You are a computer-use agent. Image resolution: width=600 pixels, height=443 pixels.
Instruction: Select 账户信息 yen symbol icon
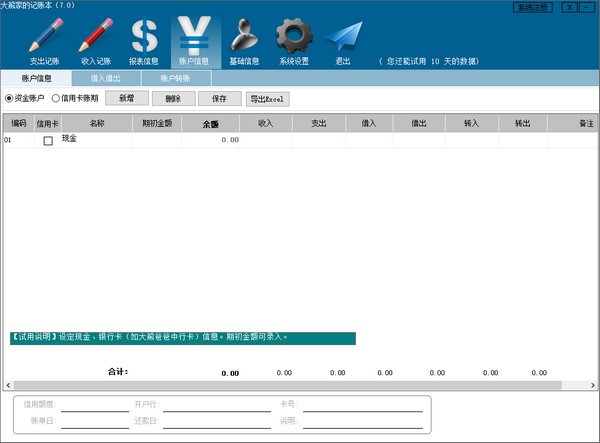(x=194, y=41)
